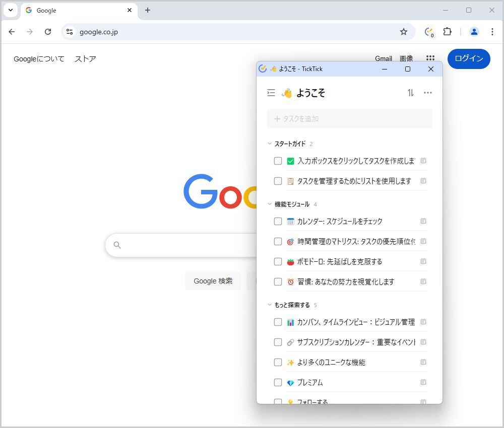The width and height of the screenshot is (504, 428).
Task: Open detail icon for ポモドーロ task
Action: [x=423, y=261]
